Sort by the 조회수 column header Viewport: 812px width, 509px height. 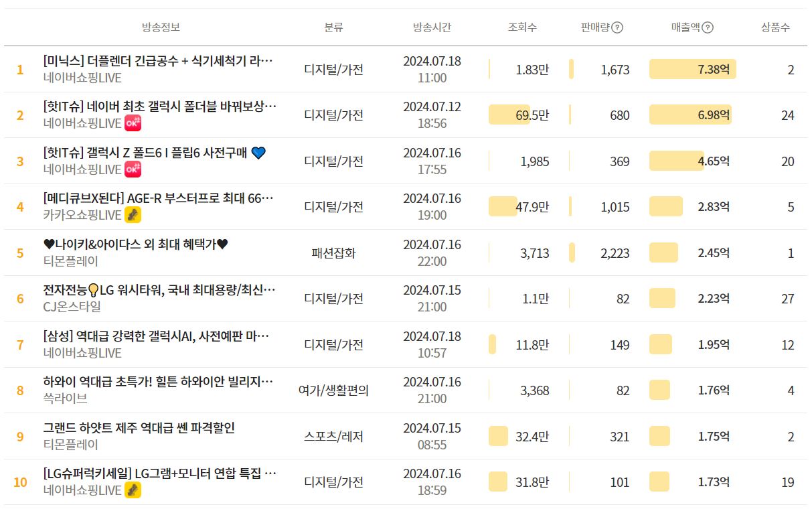tap(522, 27)
